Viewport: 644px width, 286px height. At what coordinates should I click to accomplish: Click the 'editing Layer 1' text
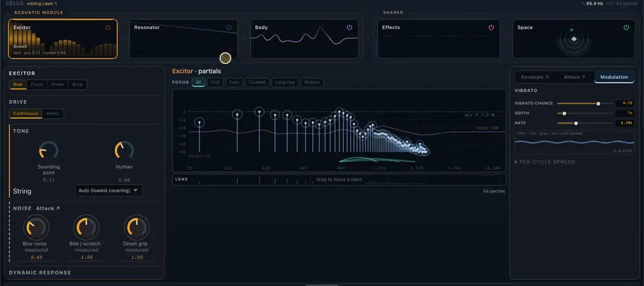(42, 3)
